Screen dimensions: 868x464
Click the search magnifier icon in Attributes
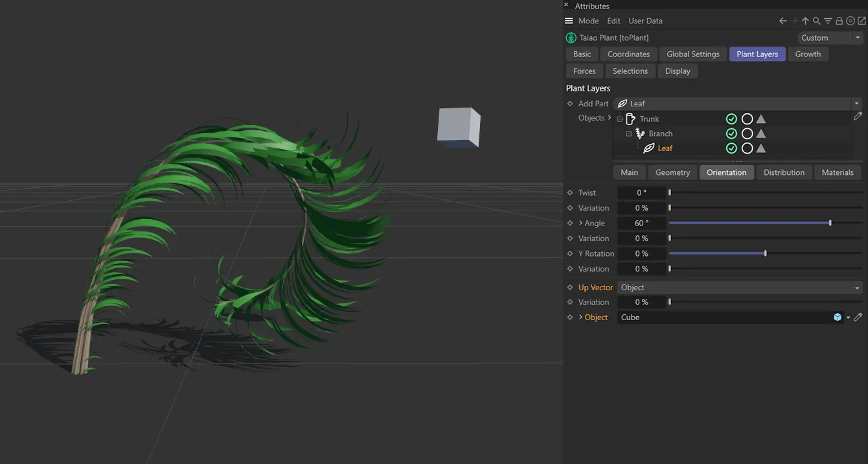click(816, 21)
